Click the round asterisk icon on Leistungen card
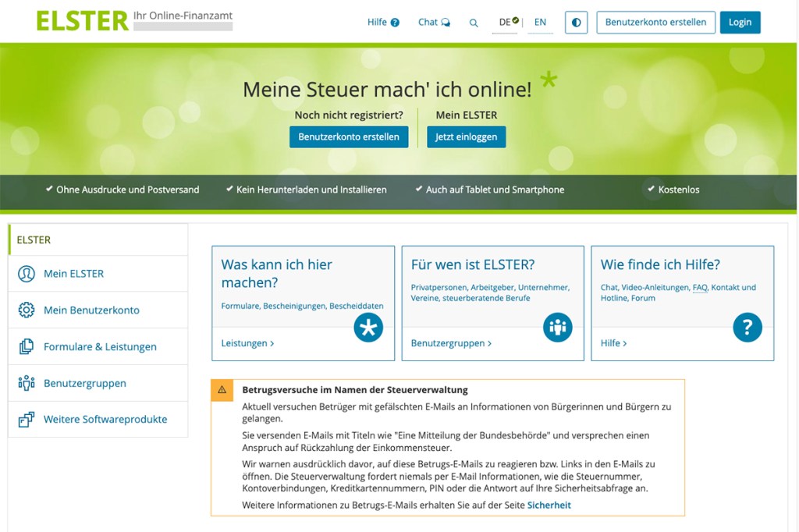Screen dimensions: 799x532 point(368,327)
